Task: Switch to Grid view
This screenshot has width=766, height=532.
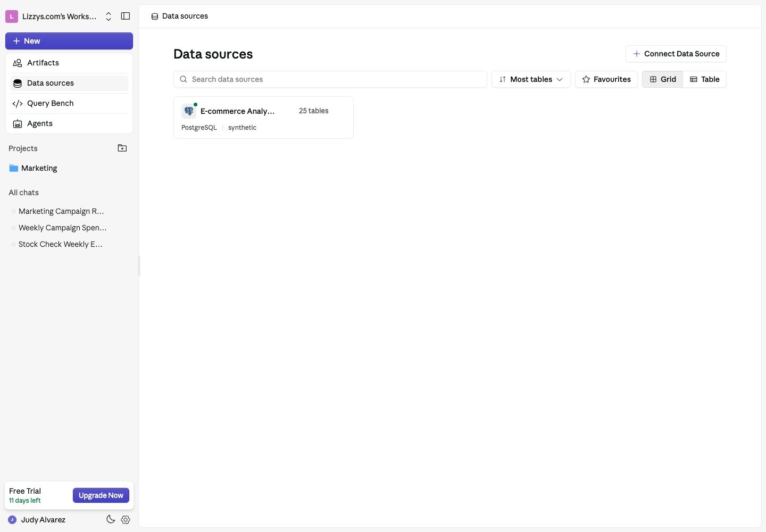Action: point(663,79)
